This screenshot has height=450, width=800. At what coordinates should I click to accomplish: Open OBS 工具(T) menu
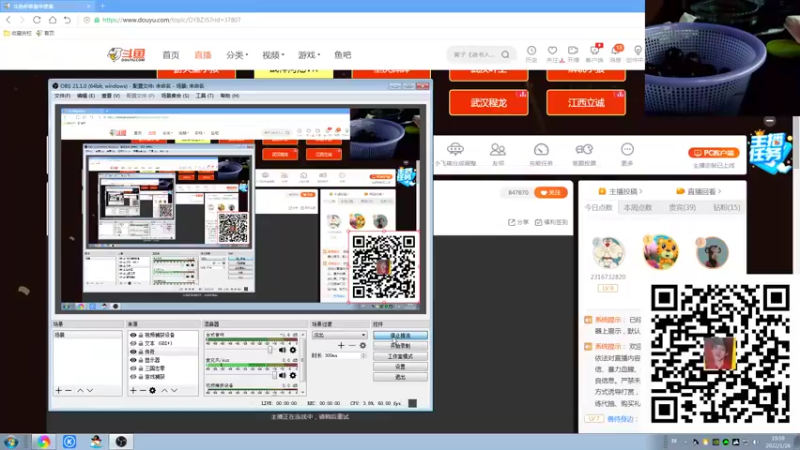pyautogui.click(x=205, y=96)
